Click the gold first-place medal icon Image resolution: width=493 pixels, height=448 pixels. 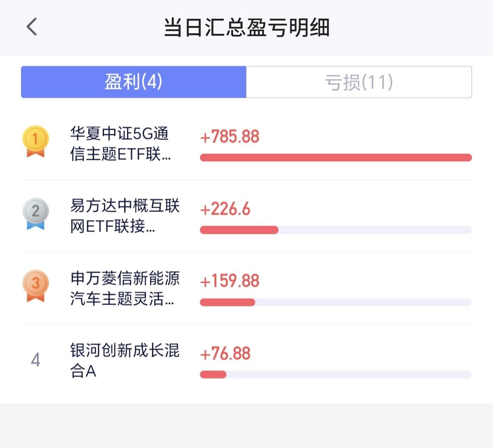[x=35, y=141]
